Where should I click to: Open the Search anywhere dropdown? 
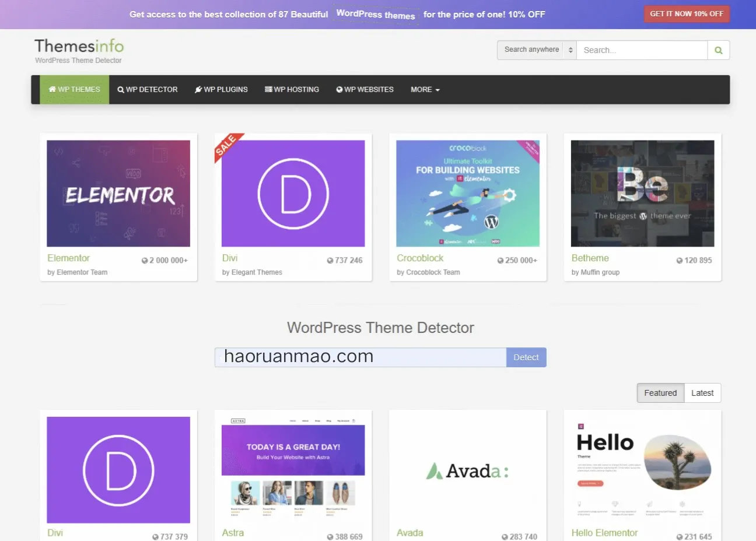click(x=537, y=50)
